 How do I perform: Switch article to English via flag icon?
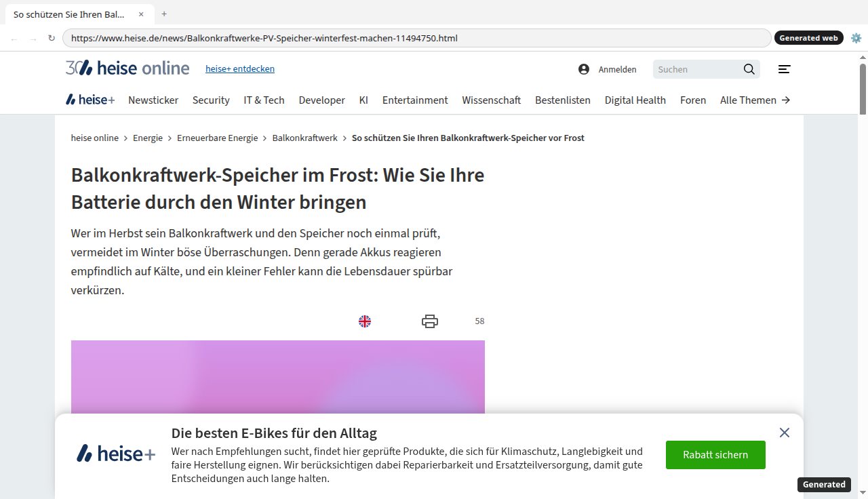click(x=365, y=321)
